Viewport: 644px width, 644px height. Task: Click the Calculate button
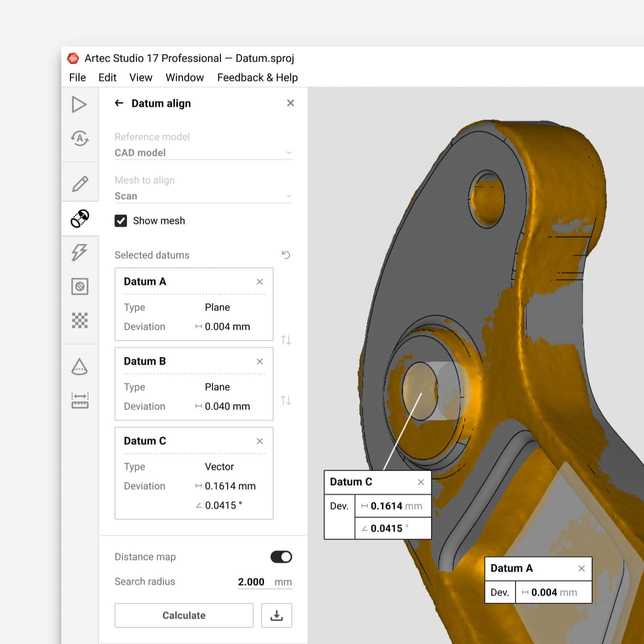click(x=184, y=615)
